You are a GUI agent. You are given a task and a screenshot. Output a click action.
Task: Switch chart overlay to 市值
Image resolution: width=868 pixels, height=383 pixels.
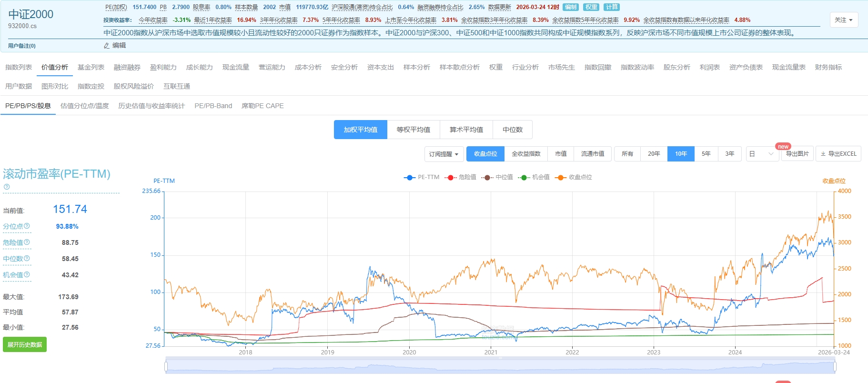pos(561,154)
